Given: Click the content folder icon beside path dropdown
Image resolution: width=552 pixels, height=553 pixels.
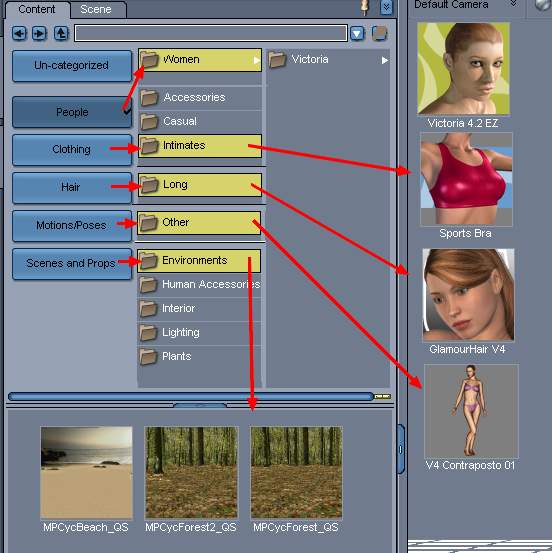Looking at the screenshot, I should point(380,34).
